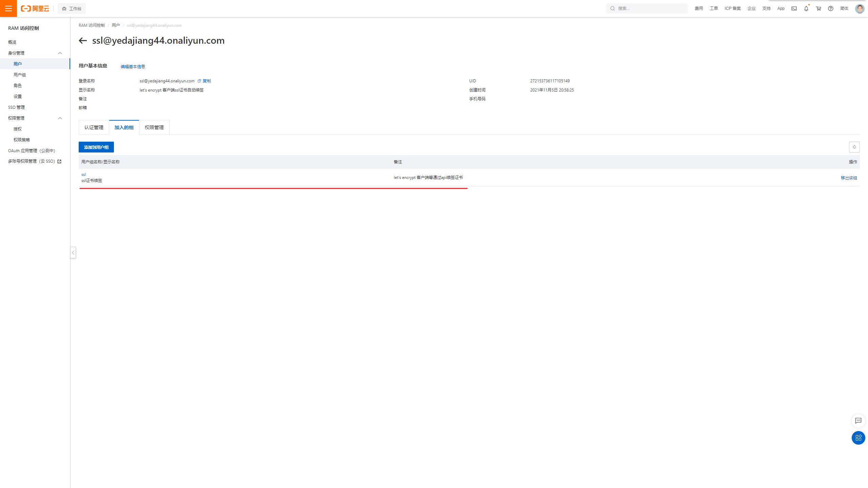868x488 pixels.
Task: Switch to the 权限管理 tab
Action: tap(154, 127)
